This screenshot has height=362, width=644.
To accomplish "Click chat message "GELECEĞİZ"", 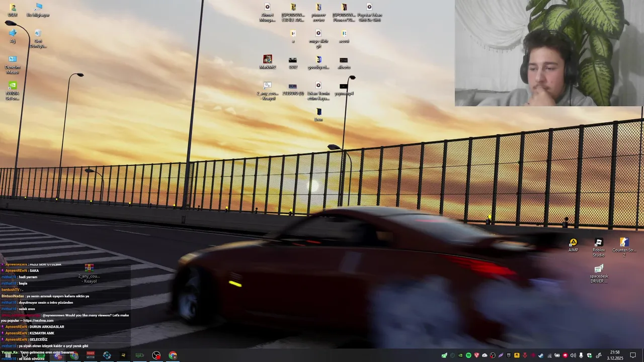I will [x=38, y=339].
